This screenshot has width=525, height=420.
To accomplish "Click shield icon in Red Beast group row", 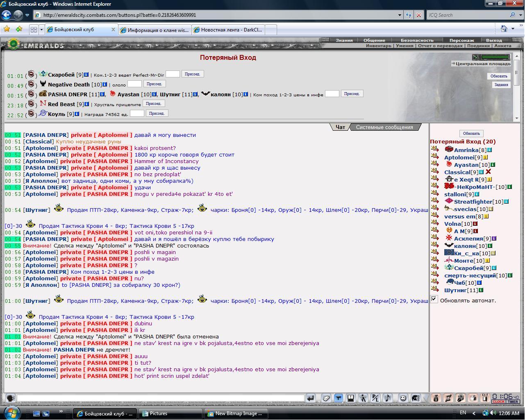I will tap(31, 104).
